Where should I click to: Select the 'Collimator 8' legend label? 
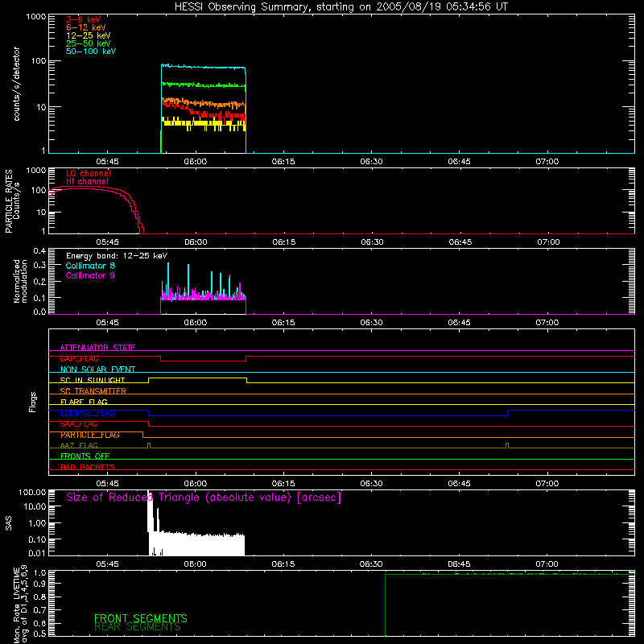(x=90, y=266)
